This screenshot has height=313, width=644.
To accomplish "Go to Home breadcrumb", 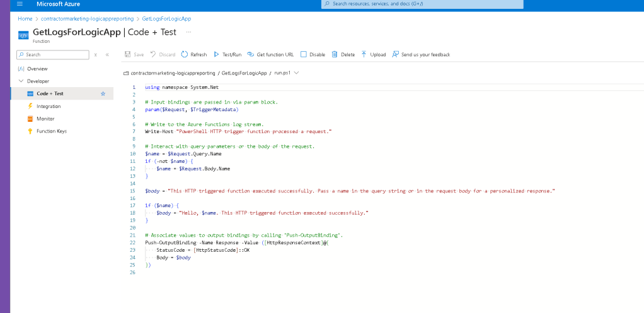I will (x=25, y=18).
